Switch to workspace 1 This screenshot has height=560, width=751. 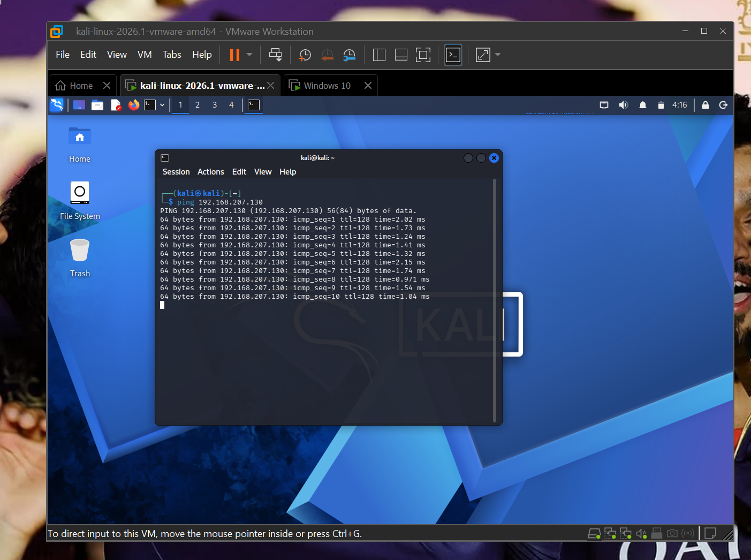[x=180, y=105]
